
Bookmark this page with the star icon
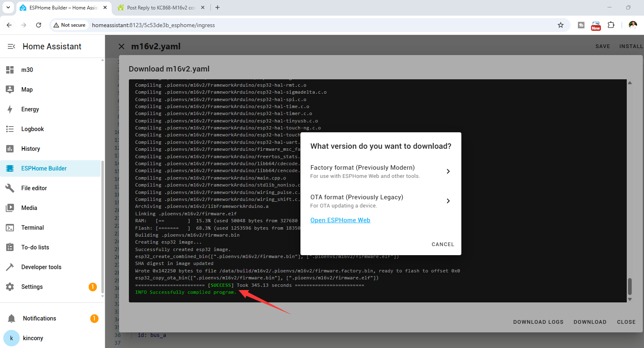click(561, 25)
